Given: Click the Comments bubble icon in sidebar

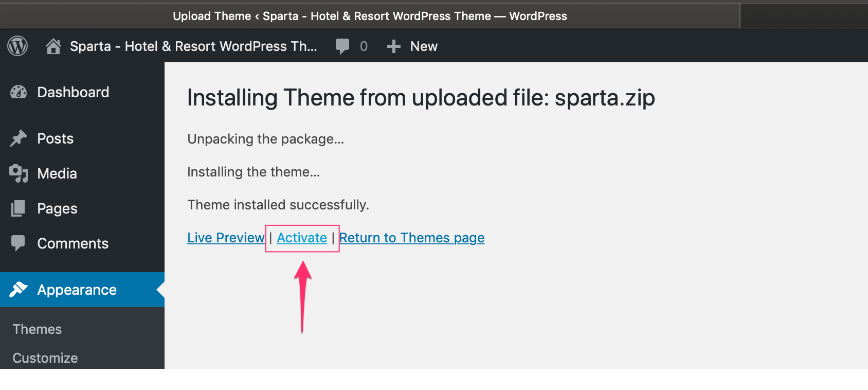Looking at the screenshot, I should (x=18, y=243).
